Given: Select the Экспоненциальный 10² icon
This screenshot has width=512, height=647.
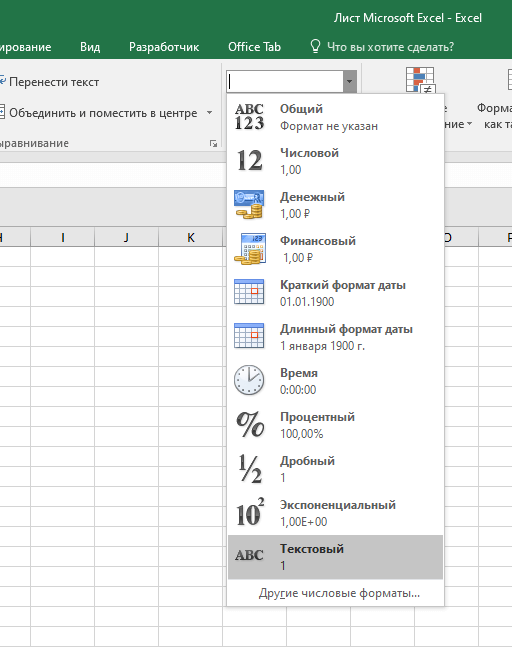Looking at the screenshot, I should coord(250,512).
